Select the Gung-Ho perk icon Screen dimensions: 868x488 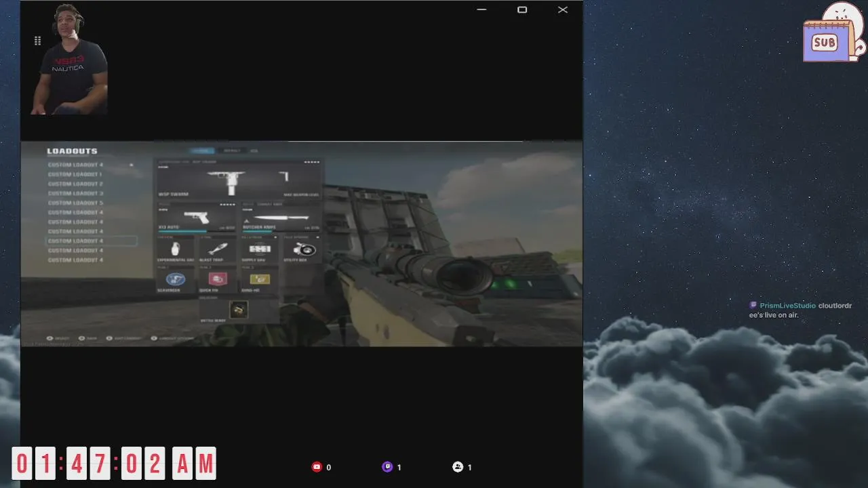(x=260, y=279)
